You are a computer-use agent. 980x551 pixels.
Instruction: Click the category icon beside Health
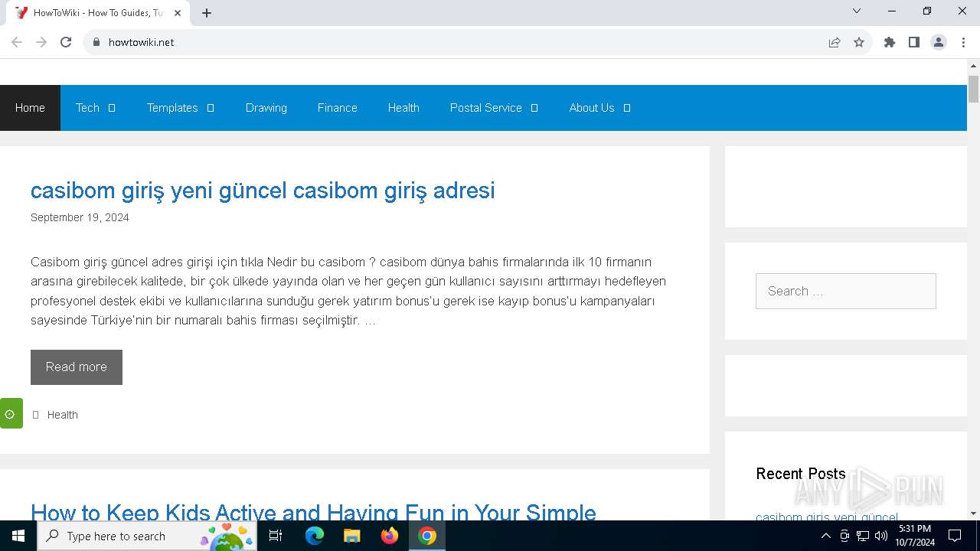point(35,415)
